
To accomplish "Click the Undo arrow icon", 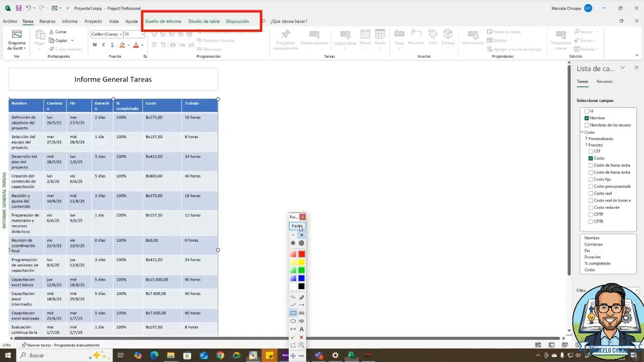I will click(28, 8).
